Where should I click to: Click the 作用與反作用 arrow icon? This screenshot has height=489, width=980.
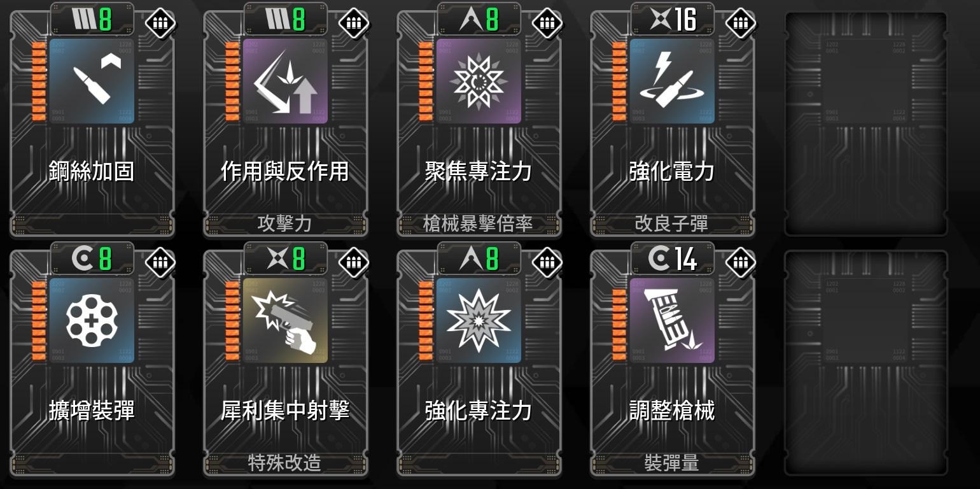(286, 81)
